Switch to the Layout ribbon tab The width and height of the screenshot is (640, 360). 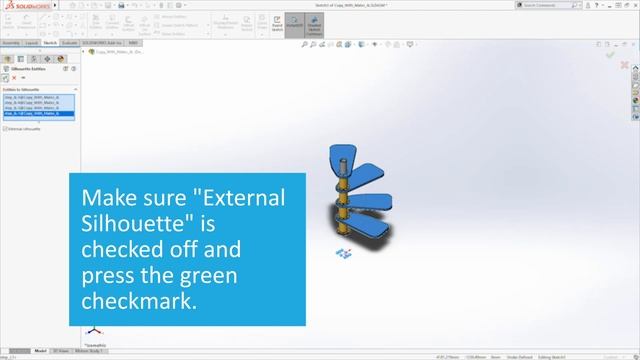tap(31, 43)
